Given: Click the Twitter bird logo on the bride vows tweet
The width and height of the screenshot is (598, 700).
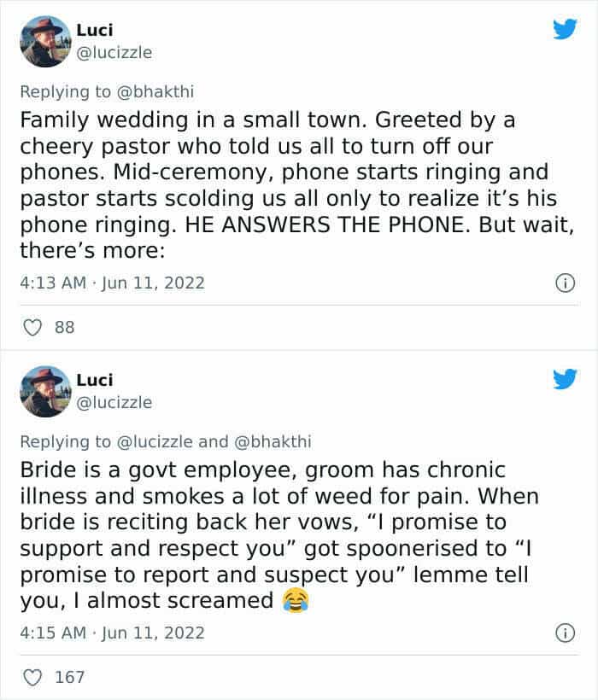Looking at the screenshot, I should [564, 380].
